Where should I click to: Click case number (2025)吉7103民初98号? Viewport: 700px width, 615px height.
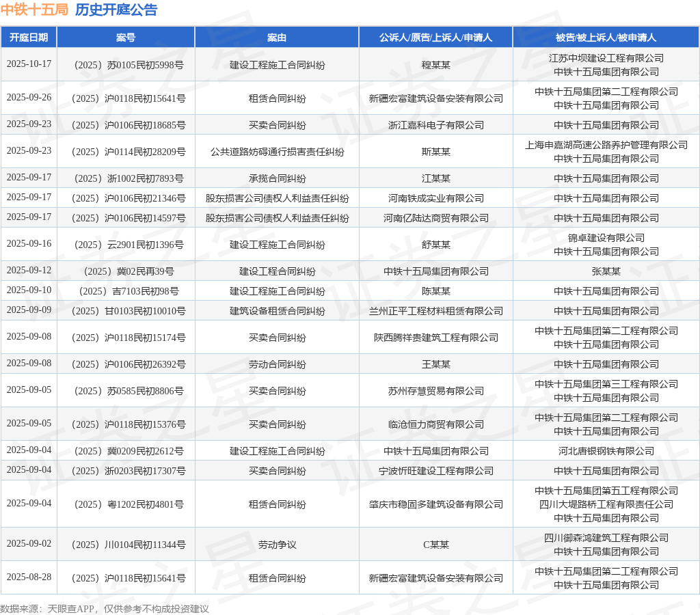[129, 291]
